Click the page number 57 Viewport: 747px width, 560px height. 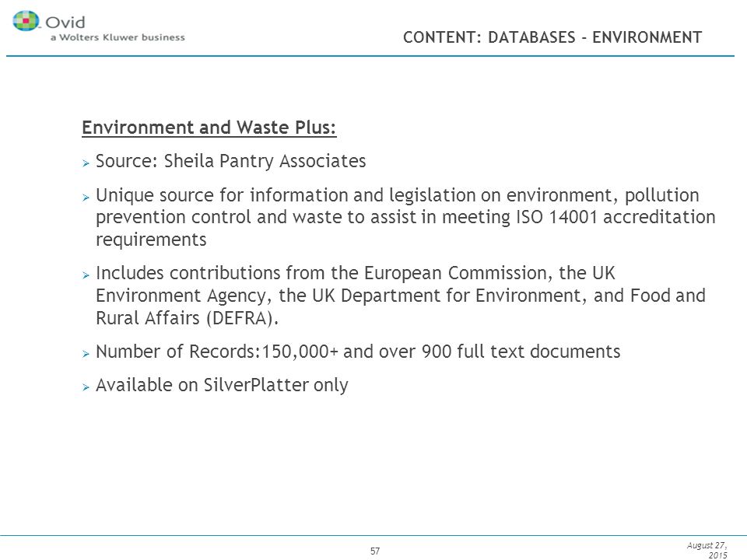[x=375, y=551]
